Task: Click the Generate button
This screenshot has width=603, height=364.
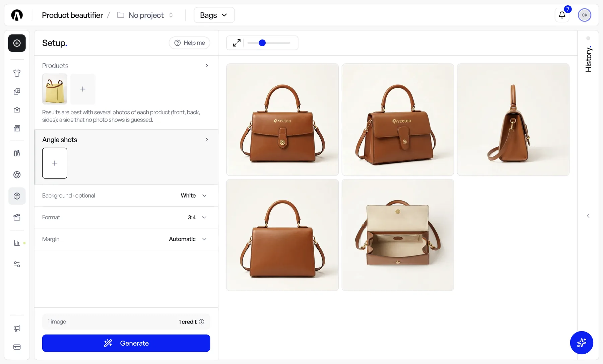Action: pyautogui.click(x=126, y=343)
